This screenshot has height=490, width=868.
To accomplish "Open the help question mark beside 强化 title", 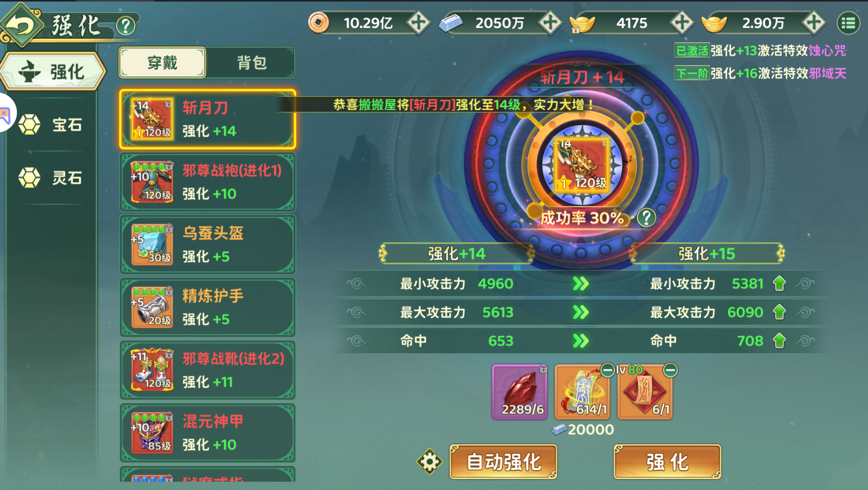I will pos(126,26).
